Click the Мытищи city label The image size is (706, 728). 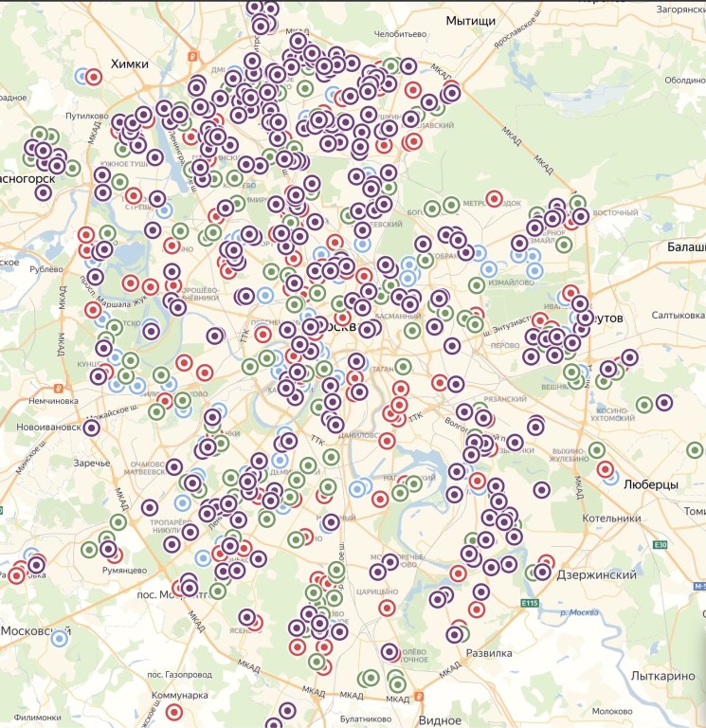[x=471, y=21]
